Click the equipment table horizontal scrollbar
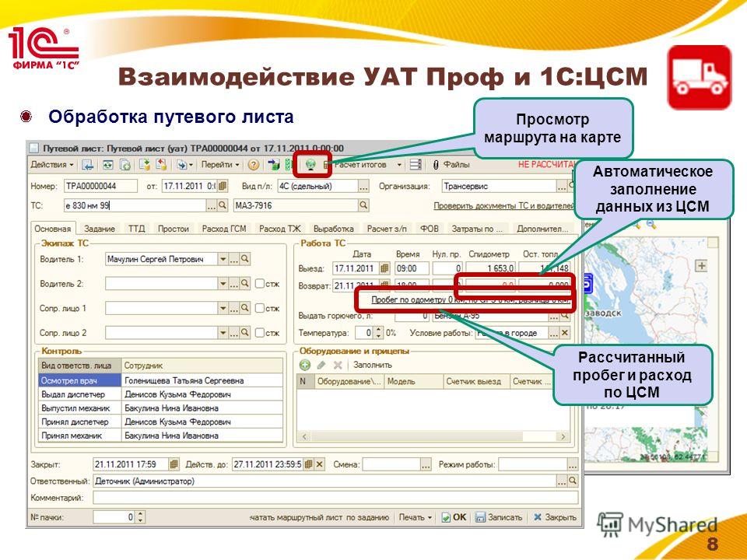747x560 pixels. click(433, 436)
